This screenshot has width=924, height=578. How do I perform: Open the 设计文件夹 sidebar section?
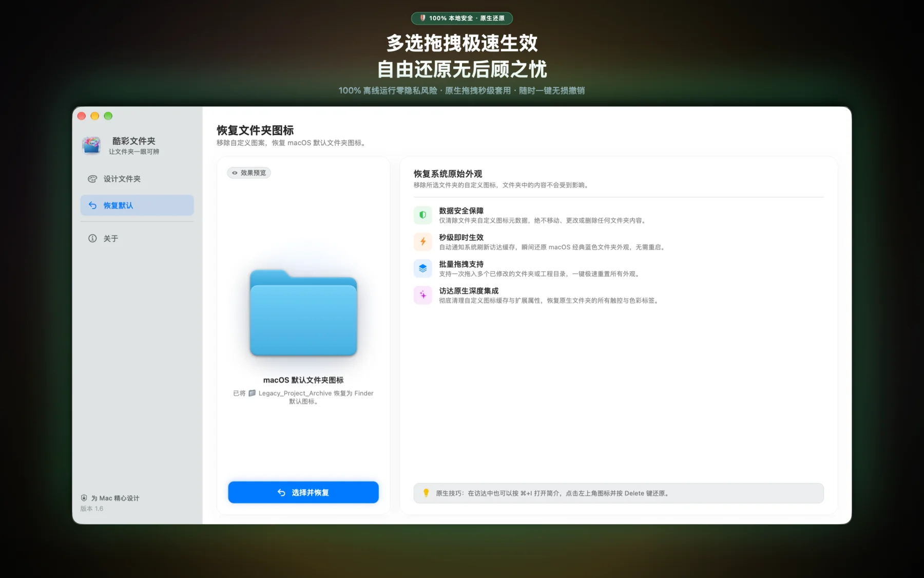pos(137,179)
